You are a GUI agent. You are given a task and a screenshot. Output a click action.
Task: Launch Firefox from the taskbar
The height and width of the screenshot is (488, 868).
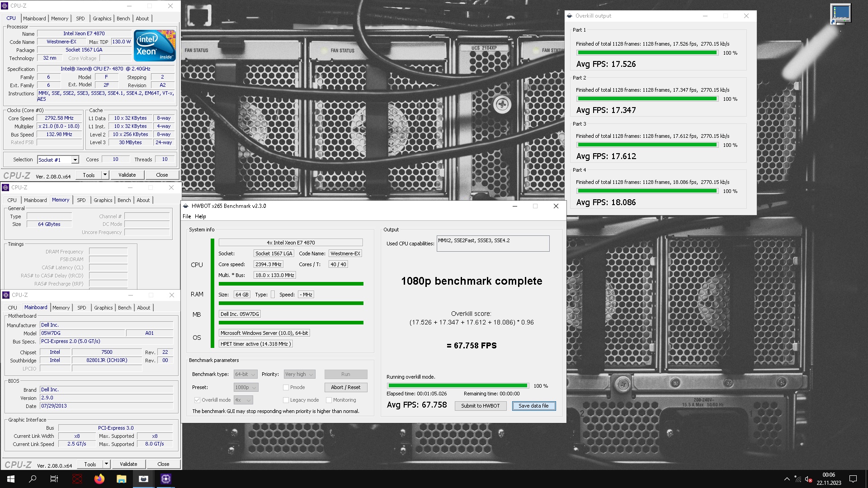(x=99, y=479)
